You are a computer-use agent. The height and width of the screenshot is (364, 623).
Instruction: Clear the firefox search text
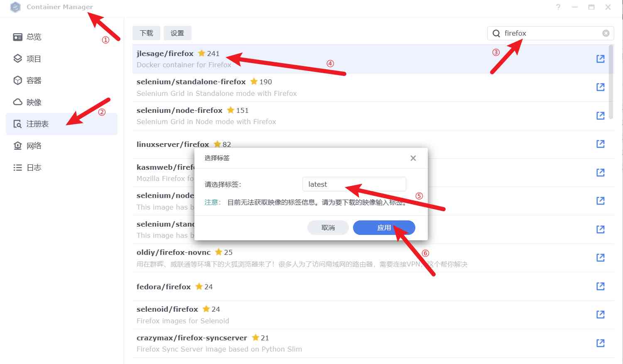(x=606, y=33)
